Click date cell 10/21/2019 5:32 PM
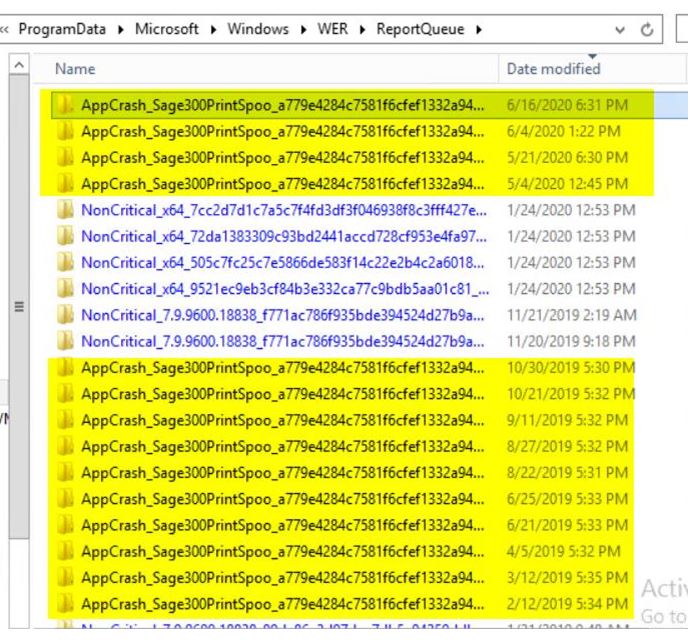 pyautogui.click(x=571, y=394)
